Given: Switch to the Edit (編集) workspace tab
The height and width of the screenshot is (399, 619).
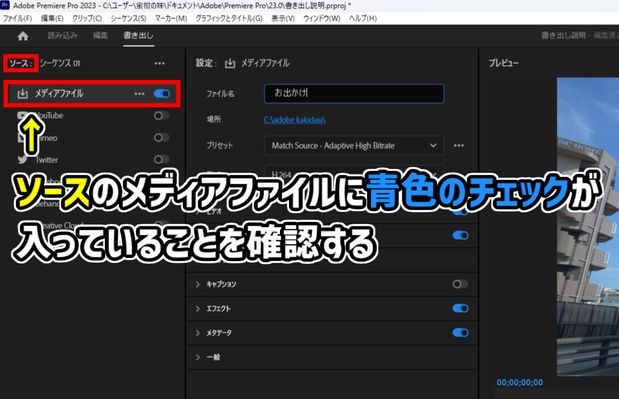Looking at the screenshot, I should [100, 36].
